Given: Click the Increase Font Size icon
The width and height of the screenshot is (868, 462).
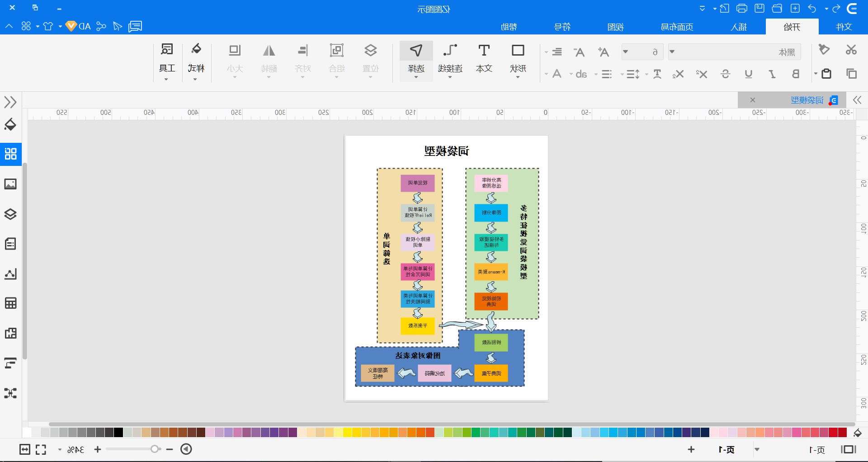Looking at the screenshot, I should coord(604,52).
